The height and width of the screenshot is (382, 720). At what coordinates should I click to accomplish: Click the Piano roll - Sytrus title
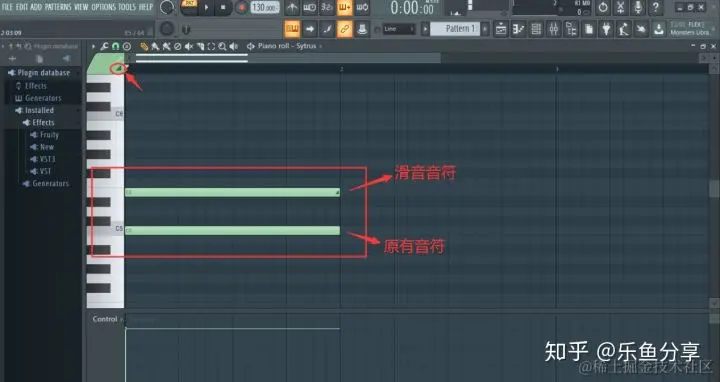[287, 46]
